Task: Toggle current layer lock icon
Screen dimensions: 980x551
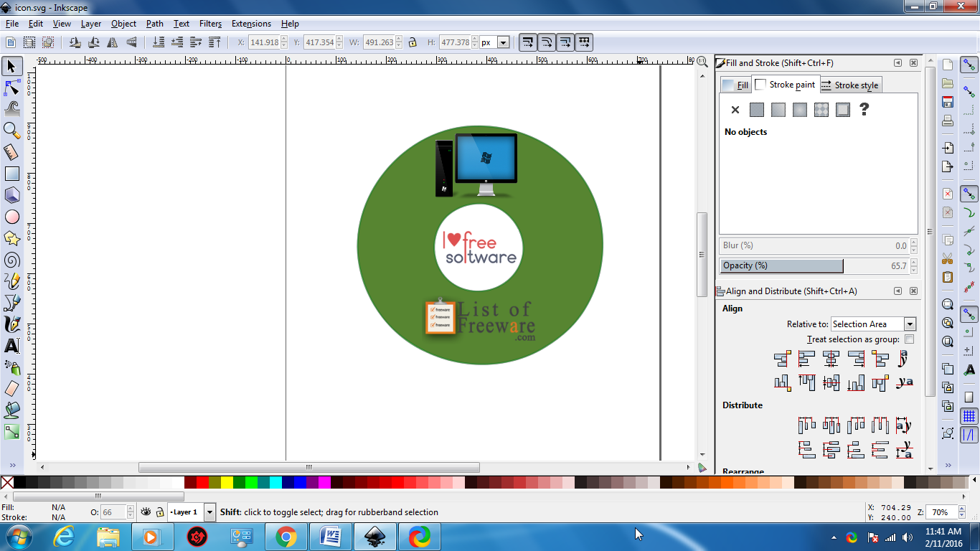Action: (x=160, y=512)
